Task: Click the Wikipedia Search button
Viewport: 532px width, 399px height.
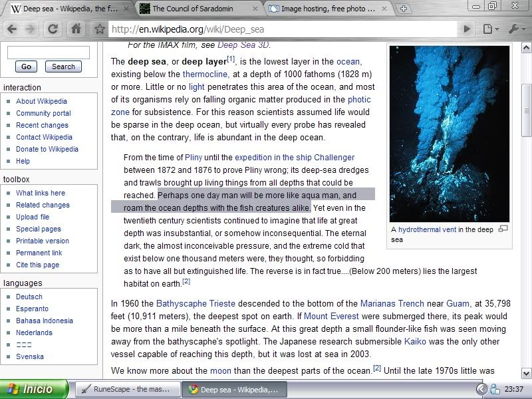Action: coord(63,66)
